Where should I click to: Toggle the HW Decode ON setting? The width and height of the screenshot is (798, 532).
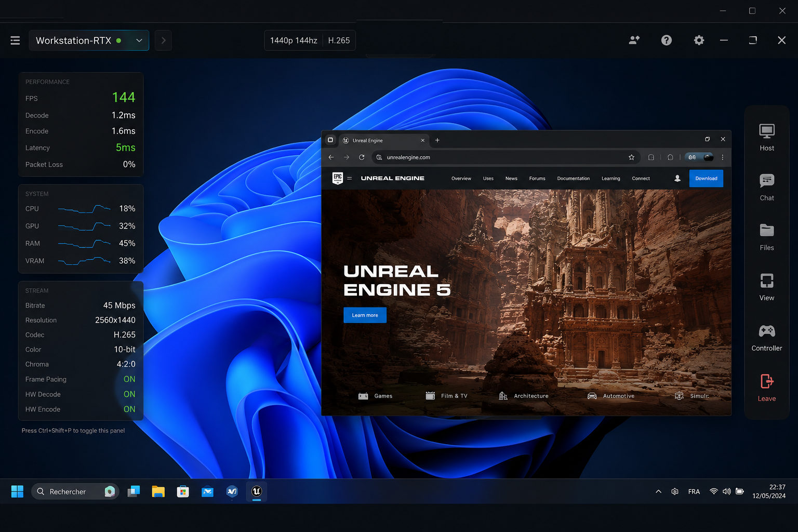[129, 394]
